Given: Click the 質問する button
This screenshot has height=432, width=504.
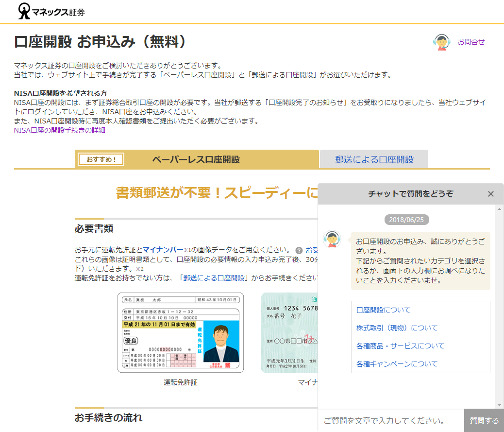Looking at the screenshot, I should (484, 420).
